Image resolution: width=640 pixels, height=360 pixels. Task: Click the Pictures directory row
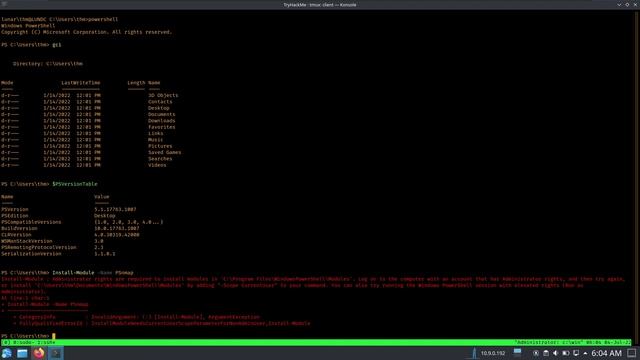(87, 146)
